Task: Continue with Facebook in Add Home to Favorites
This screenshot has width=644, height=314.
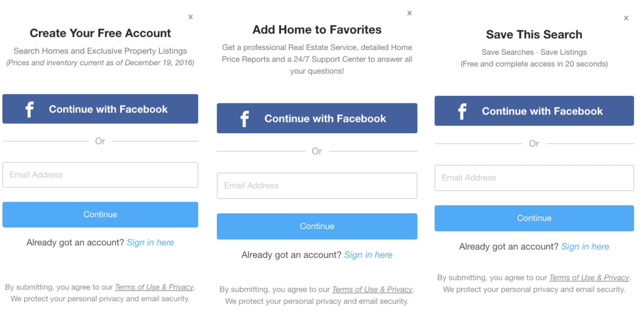Action: click(x=317, y=119)
